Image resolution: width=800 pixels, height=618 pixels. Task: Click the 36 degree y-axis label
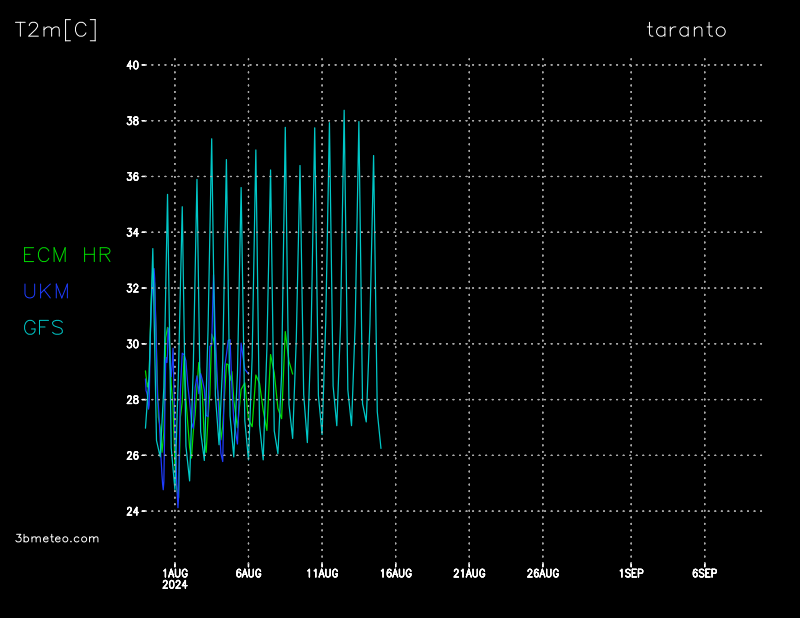click(x=132, y=177)
